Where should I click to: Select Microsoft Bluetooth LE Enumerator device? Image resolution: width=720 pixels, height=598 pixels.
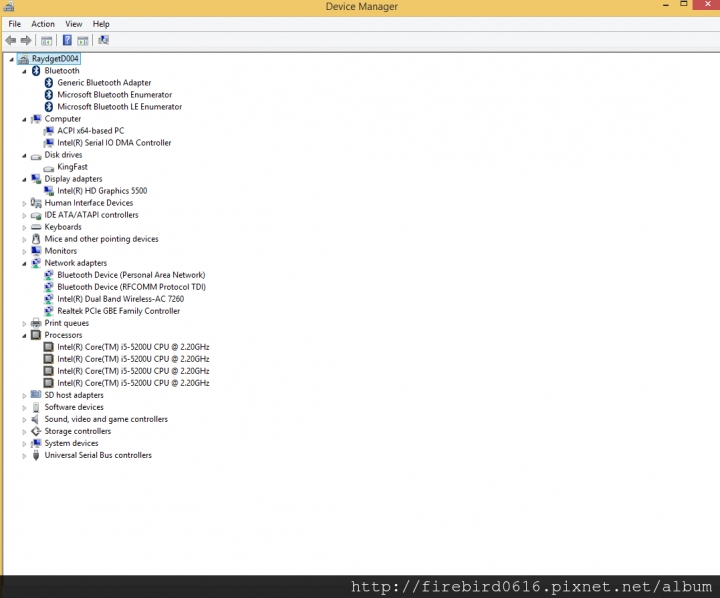tap(119, 107)
